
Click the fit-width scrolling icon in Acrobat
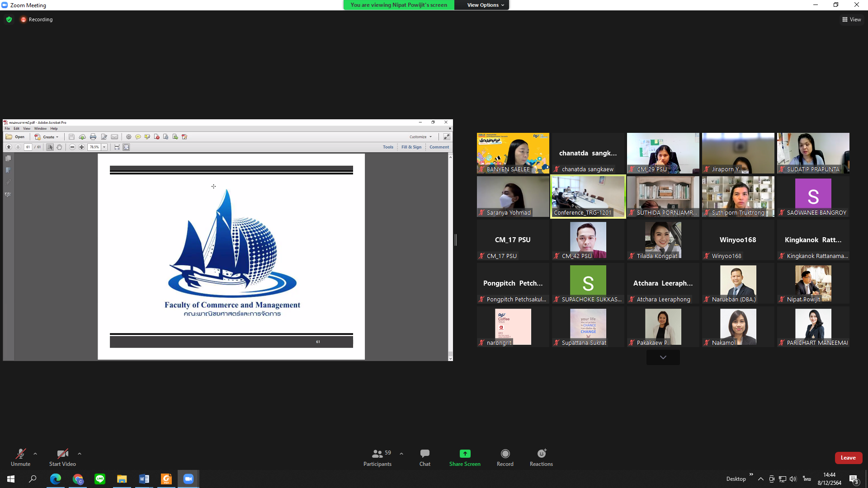[x=117, y=147]
